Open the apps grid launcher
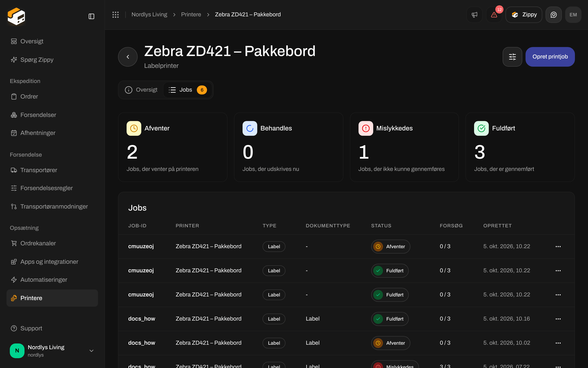 (x=116, y=15)
